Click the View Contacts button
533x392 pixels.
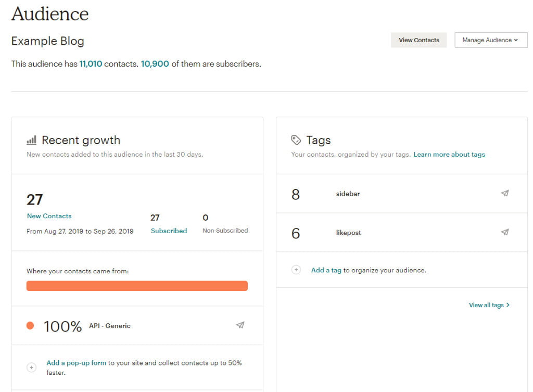tap(418, 40)
